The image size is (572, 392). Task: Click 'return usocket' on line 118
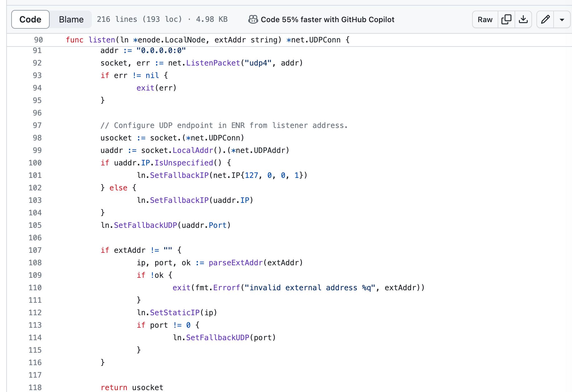[132, 388]
